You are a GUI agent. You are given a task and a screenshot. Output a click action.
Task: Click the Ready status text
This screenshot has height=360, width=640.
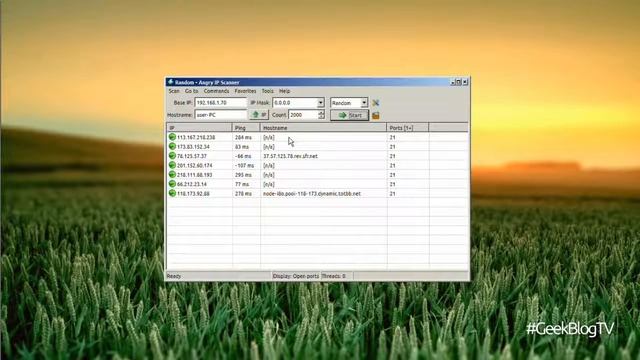174,276
